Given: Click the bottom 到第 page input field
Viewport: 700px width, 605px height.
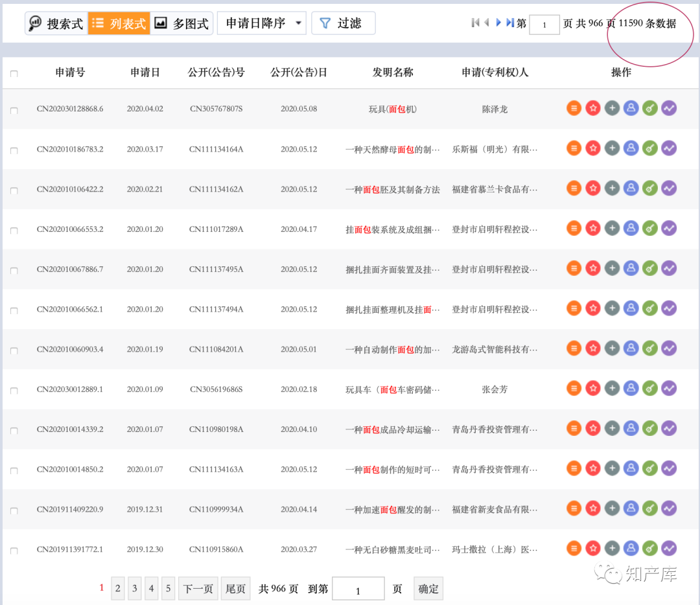Looking at the screenshot, I should (358, 589).
